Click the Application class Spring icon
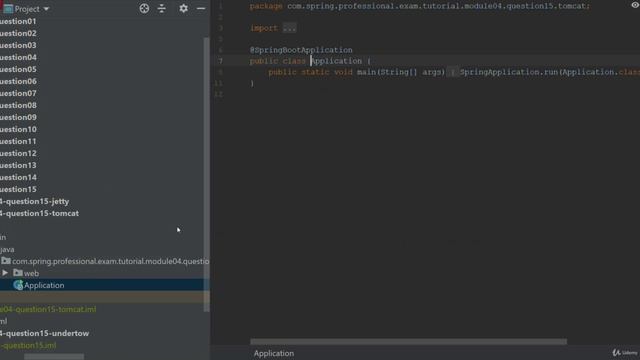This screenshot has height=360, width=640. click(x=18, y=285)
